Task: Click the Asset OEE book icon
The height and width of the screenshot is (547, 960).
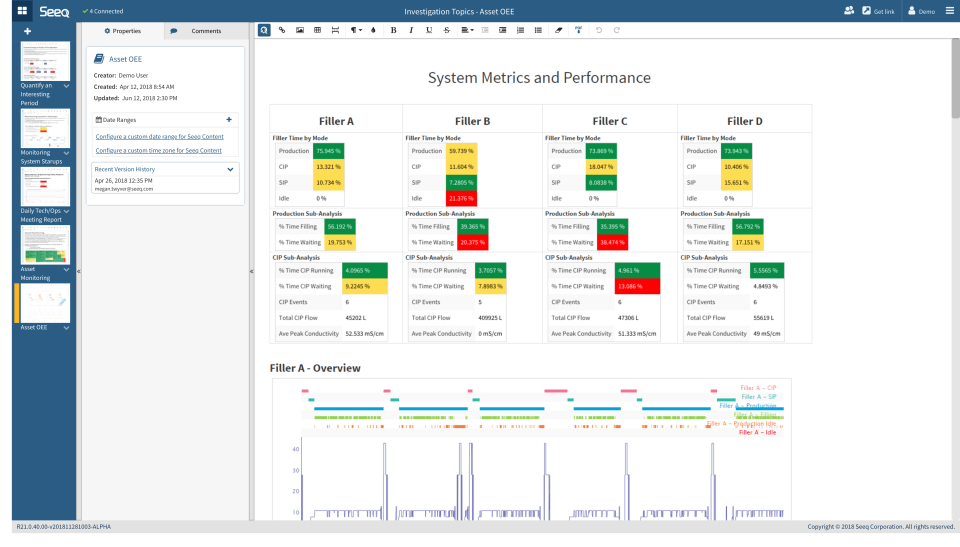Action: tap(99, 59)
